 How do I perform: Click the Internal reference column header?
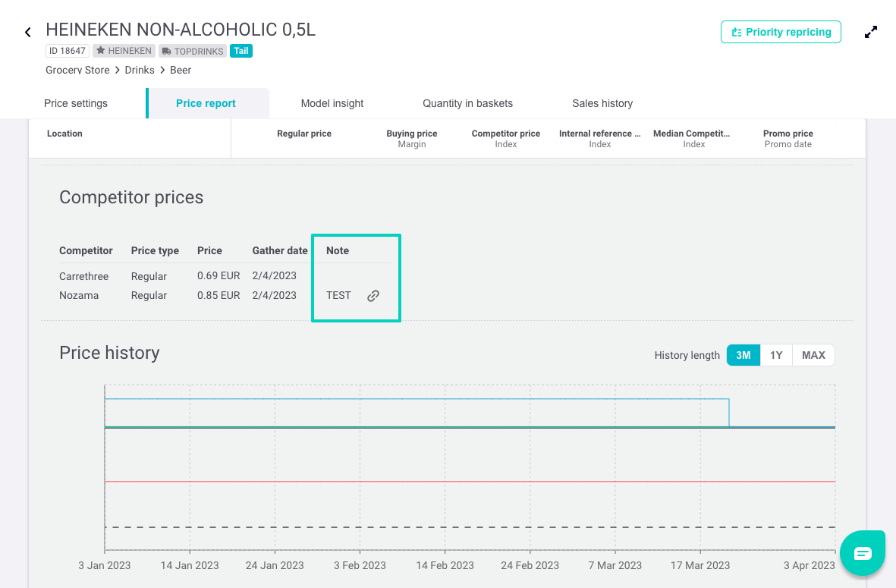pos(599,134)
